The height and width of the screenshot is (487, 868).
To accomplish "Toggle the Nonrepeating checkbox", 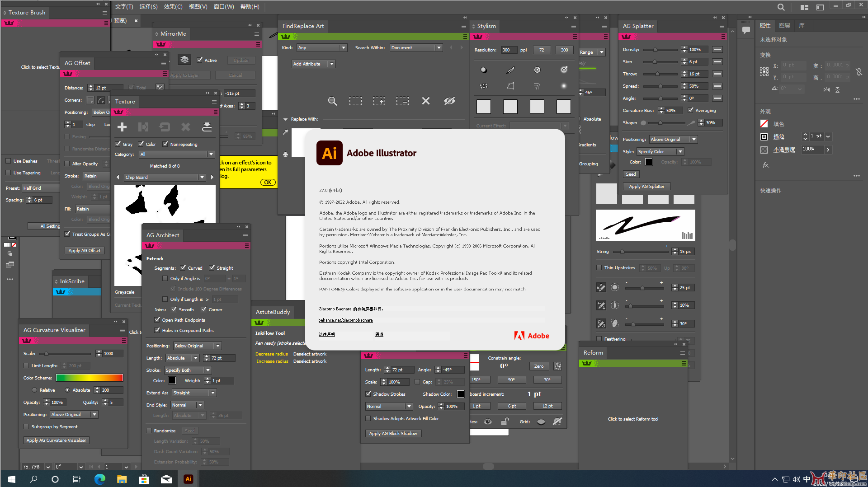I will pyautogui.click(x=165, y=144).
